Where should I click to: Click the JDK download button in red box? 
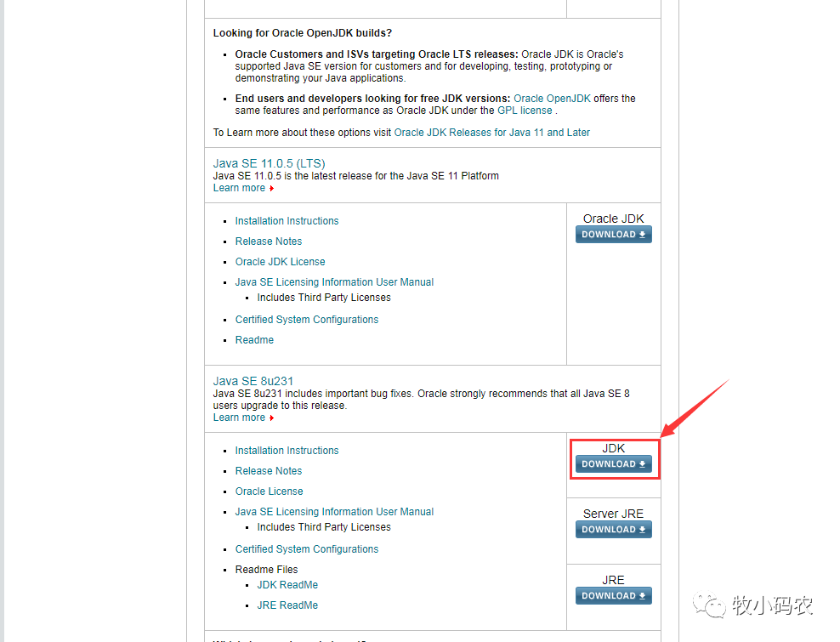tap(613, 464)
